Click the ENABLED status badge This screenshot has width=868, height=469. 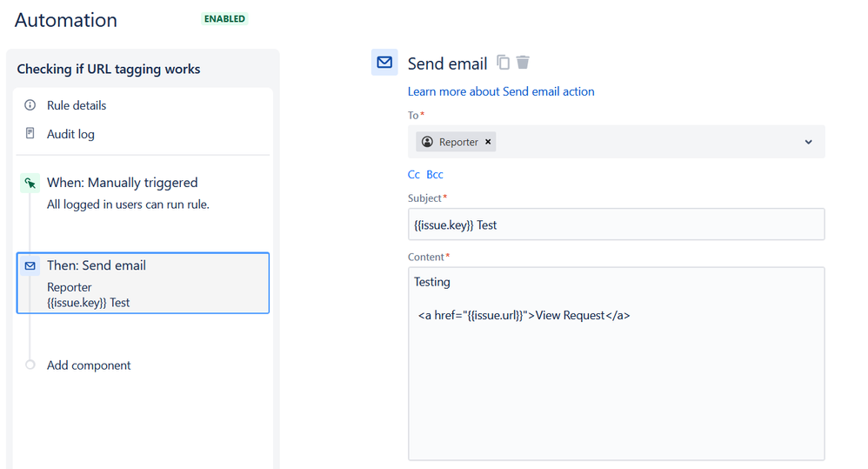click(224, 19)
